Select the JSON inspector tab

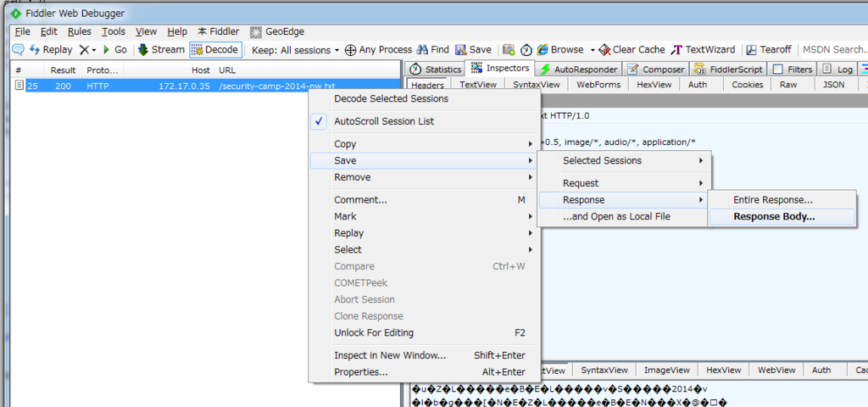834,85
